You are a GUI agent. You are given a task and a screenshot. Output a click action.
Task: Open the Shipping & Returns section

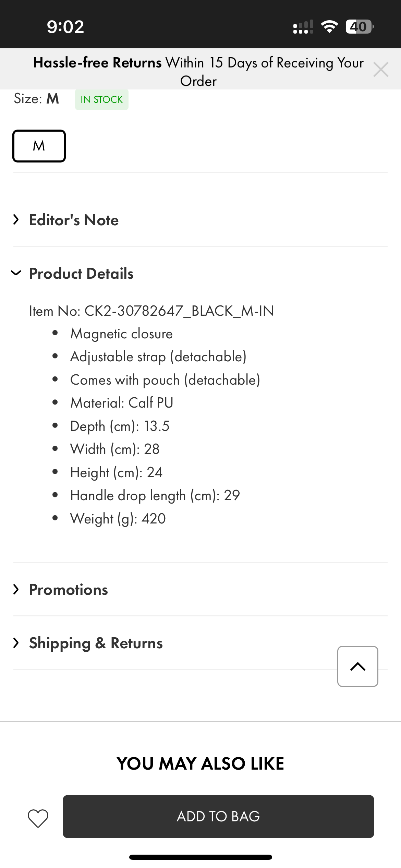click(96, 643)
